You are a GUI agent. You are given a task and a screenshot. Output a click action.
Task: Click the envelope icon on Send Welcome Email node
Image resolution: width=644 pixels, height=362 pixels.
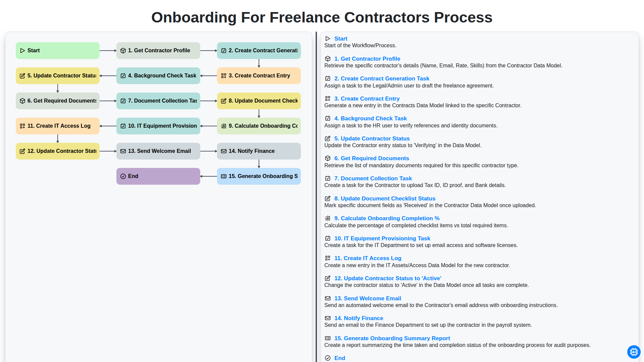[x=123, y=151]
